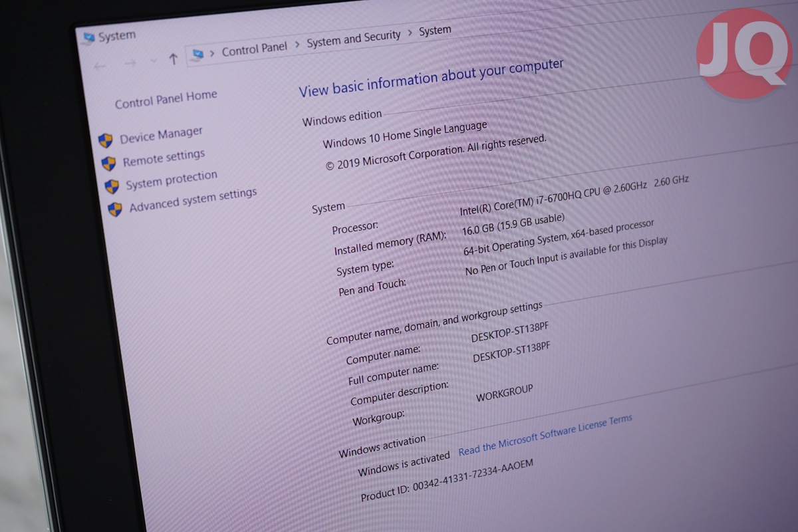This screenshot has height=532, width=798.
Task: Go forward with the right arrow button
Action: point(130,63)
